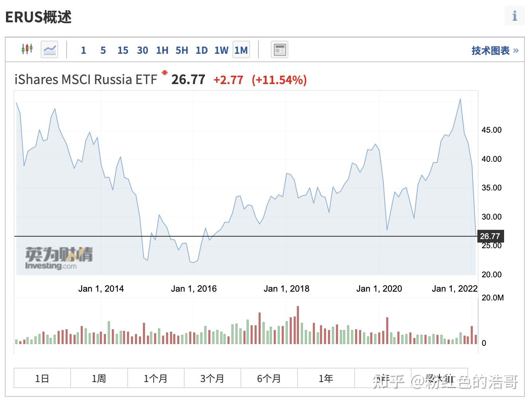Click the iShares MSCI Russia ETF title
This screenshot has height=404, width=532.
[86, 79]
